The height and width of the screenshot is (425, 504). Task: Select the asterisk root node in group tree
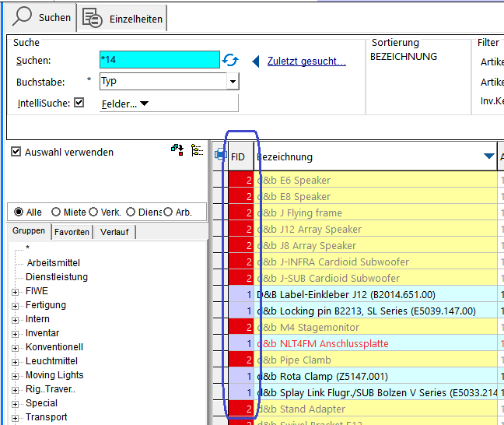point(28,248)
